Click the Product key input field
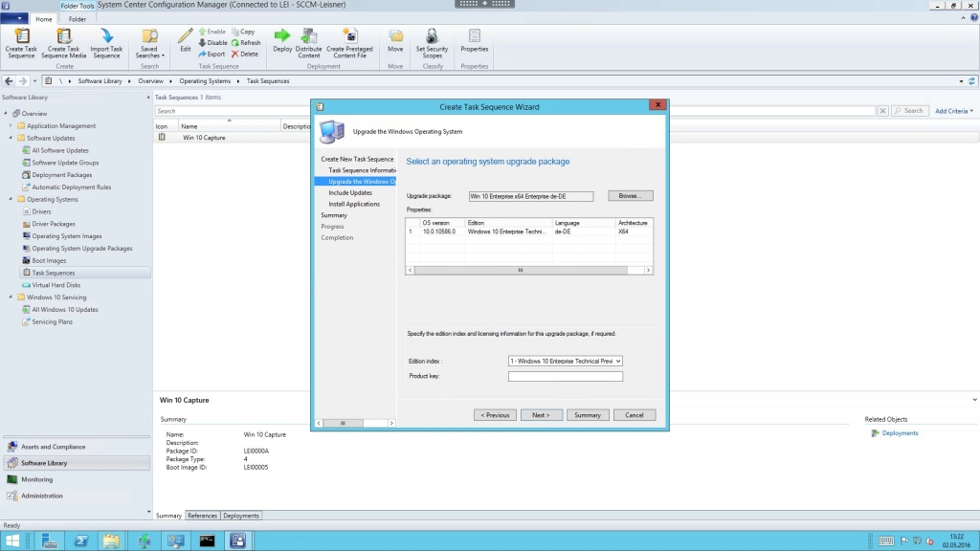 click(565, 376)
